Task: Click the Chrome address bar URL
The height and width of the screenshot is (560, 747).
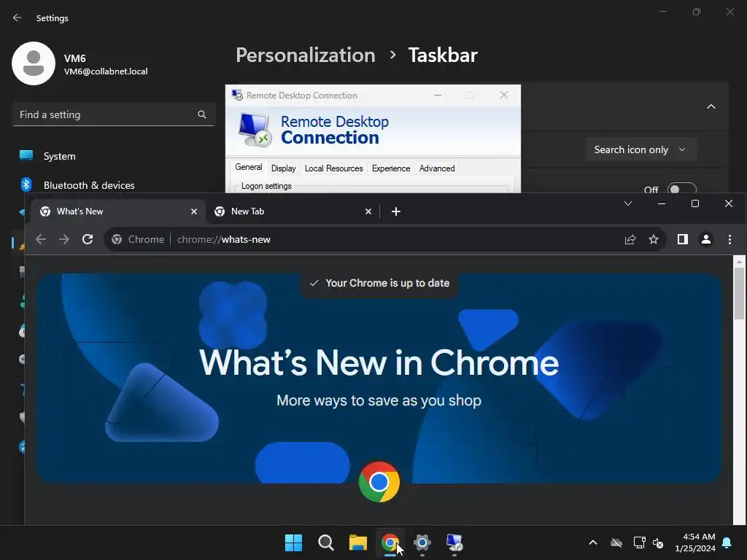Action: click(224, 239)
